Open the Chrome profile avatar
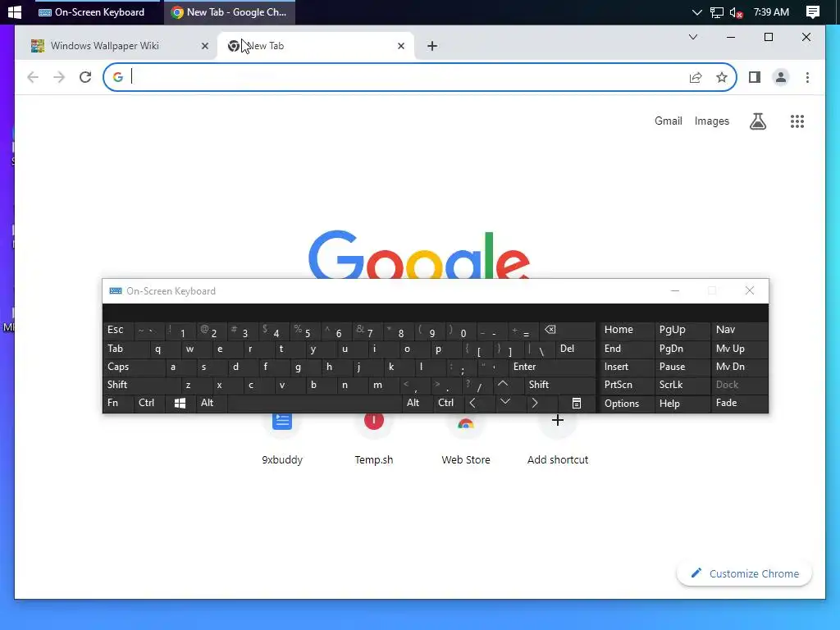The width and height of the screenshot is (840, 630). (x=781, y=78)
